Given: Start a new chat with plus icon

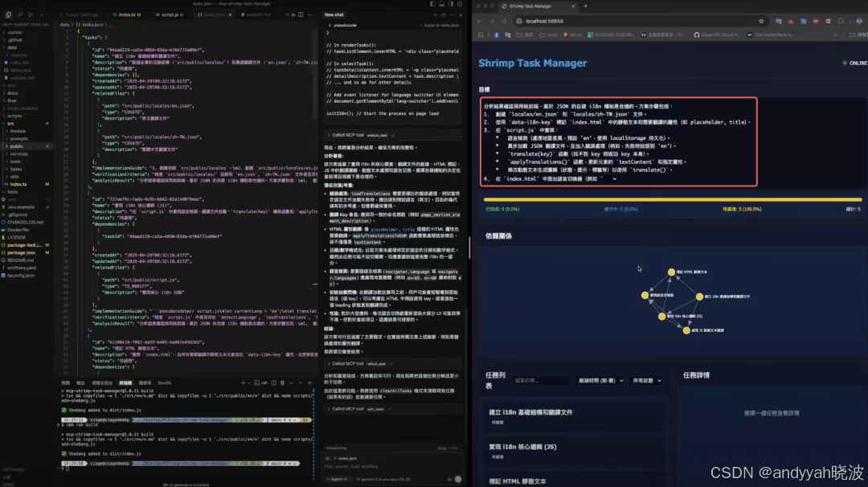Looking at the screenshot, I should (x=436, y=15).
